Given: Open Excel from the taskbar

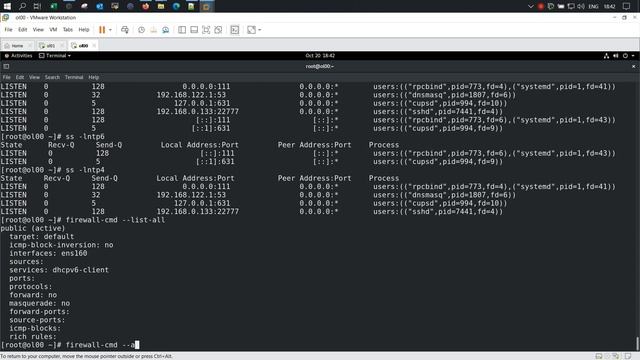Looking at the screenshot, I should point(53,6).
